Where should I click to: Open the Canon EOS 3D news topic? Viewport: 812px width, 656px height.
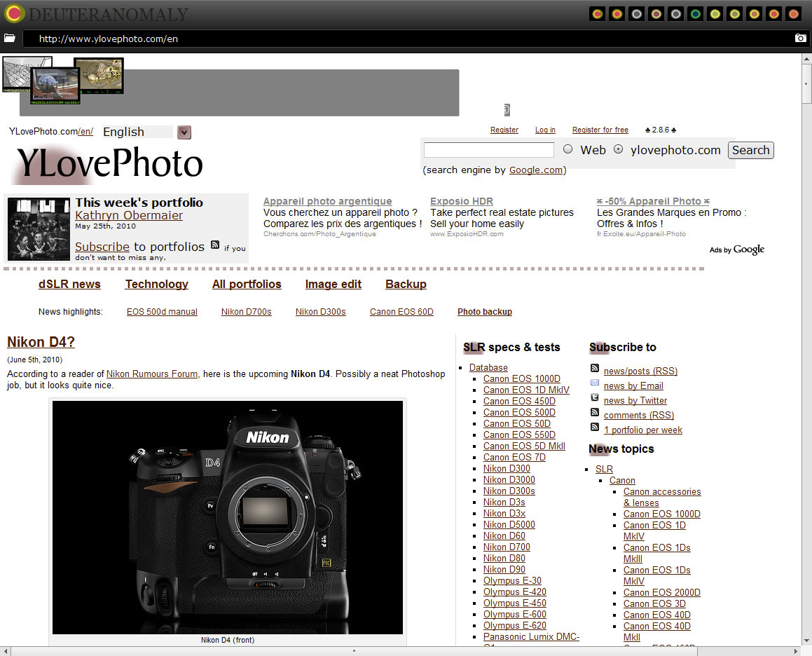(654, 603)
